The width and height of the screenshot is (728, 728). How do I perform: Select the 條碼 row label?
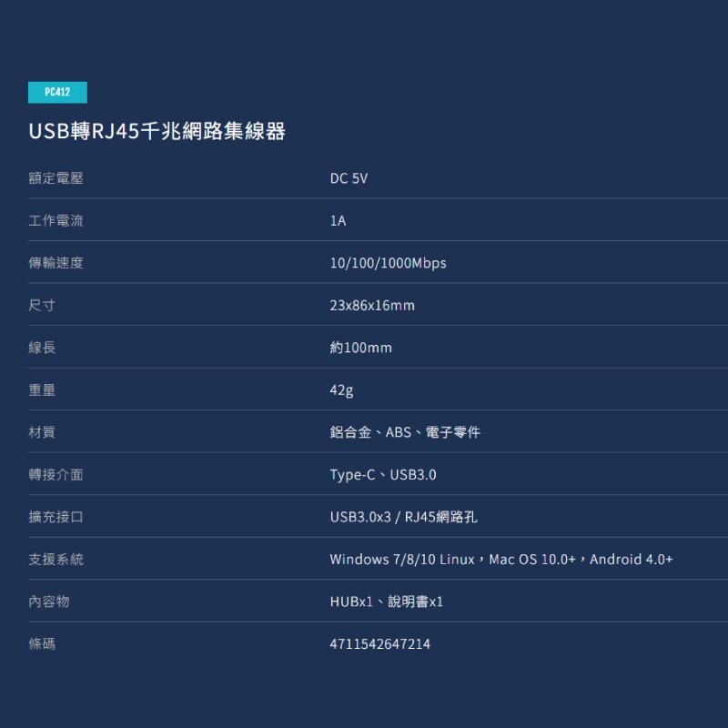[x=42, y=644]
